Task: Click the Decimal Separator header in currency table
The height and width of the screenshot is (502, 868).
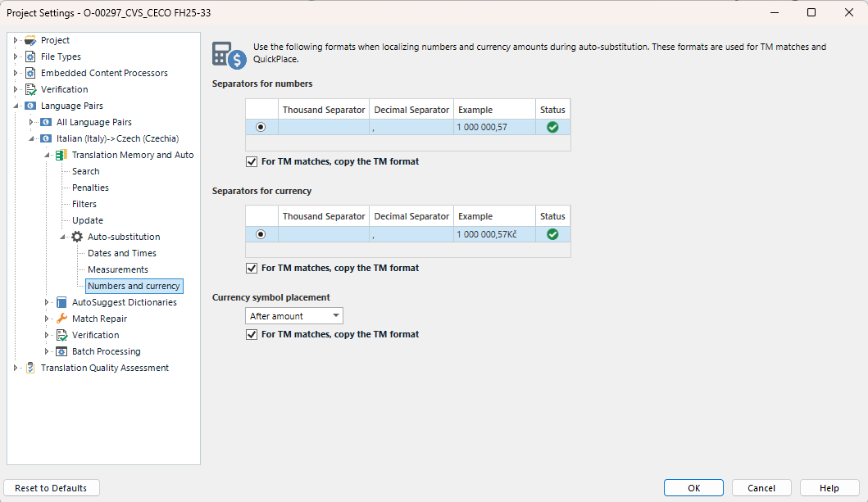Action: tap(411, 216)
